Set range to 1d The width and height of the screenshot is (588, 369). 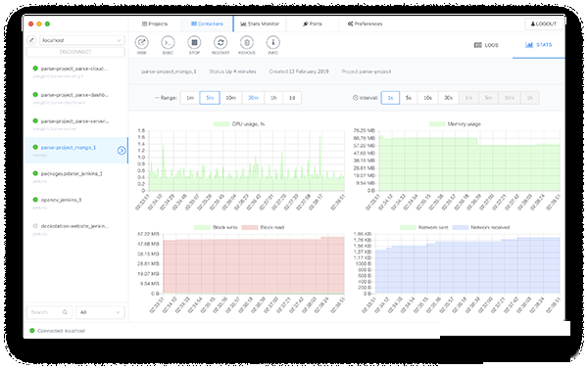(x=292, y=98)
